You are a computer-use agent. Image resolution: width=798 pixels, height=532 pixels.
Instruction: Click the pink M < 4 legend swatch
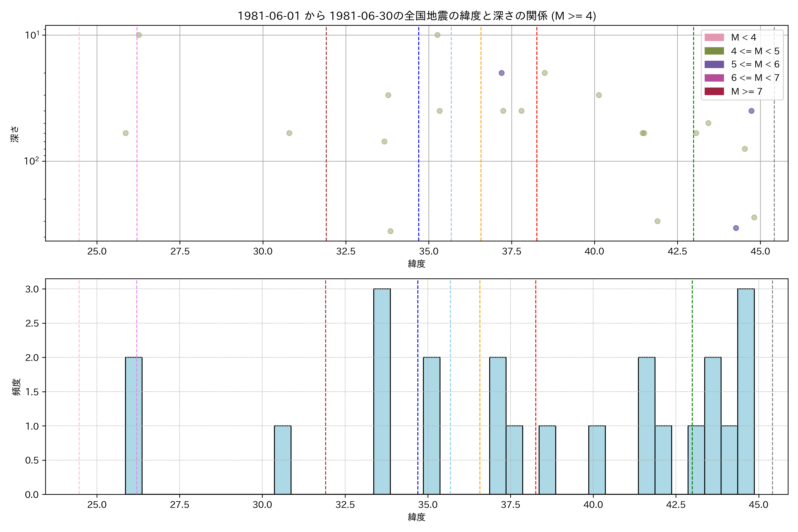point(714,37)
